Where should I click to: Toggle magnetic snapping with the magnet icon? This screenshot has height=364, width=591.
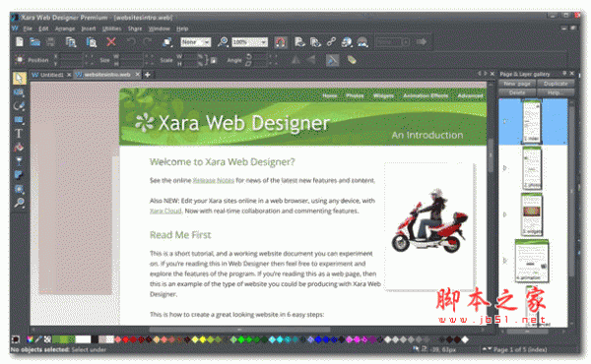(280, 41)
